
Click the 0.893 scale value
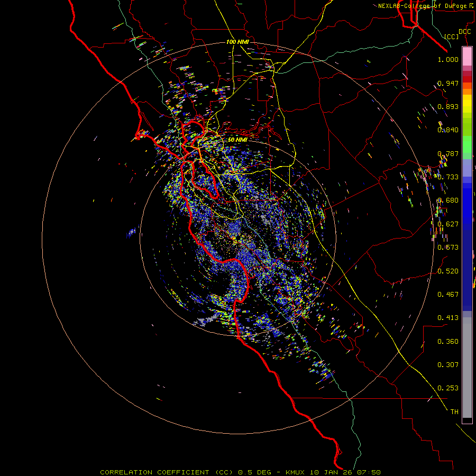point(448,106)
